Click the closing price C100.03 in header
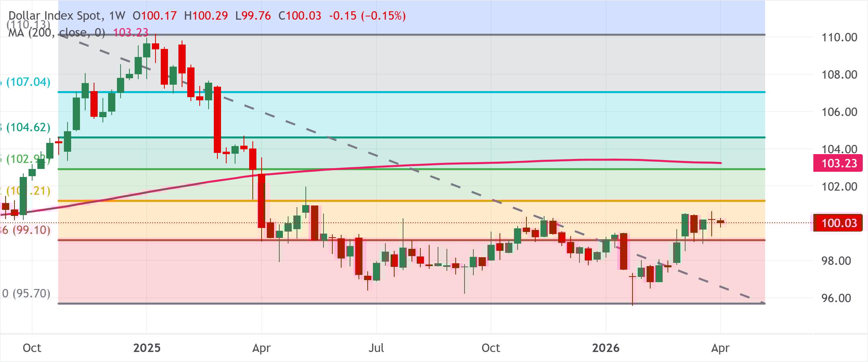 300,16
